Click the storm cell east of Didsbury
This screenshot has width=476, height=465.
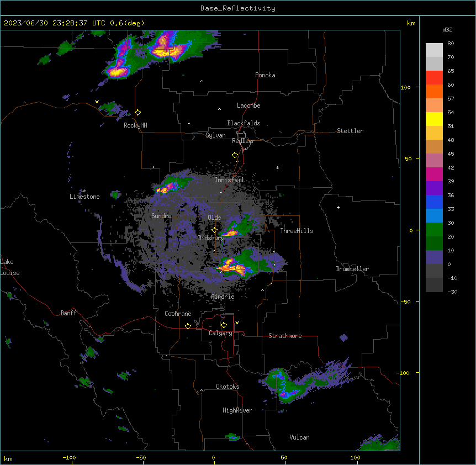click(x=231, y=233)
